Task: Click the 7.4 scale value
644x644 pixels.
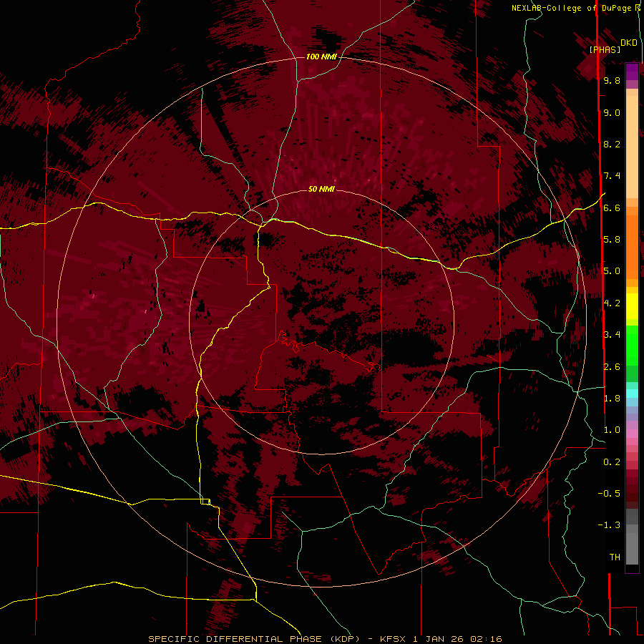Action: (x=612, y=176)
